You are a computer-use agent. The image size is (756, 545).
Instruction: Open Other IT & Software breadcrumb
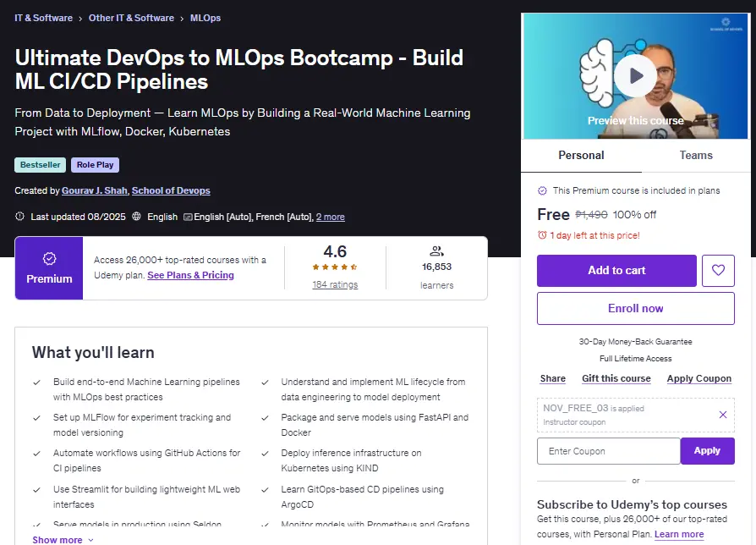point(131,19)
